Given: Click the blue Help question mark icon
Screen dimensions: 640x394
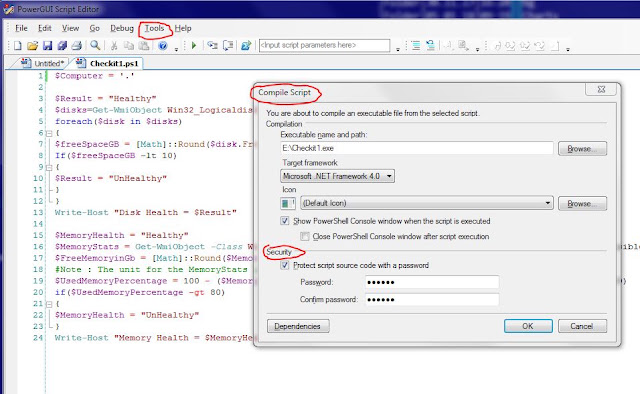Looking at the screenshot, I should (162, 45).
